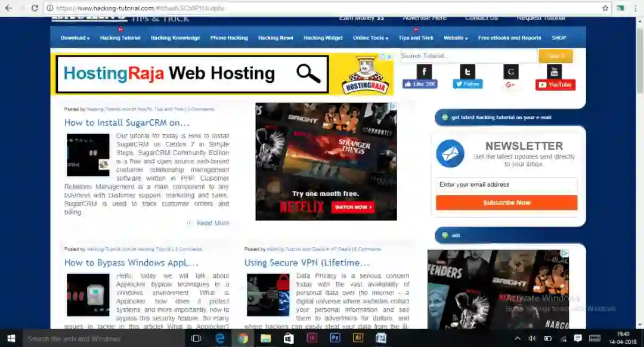644x347 pixels.
Task: Open Free eBooks and Reports
Action: coord(510,38)
